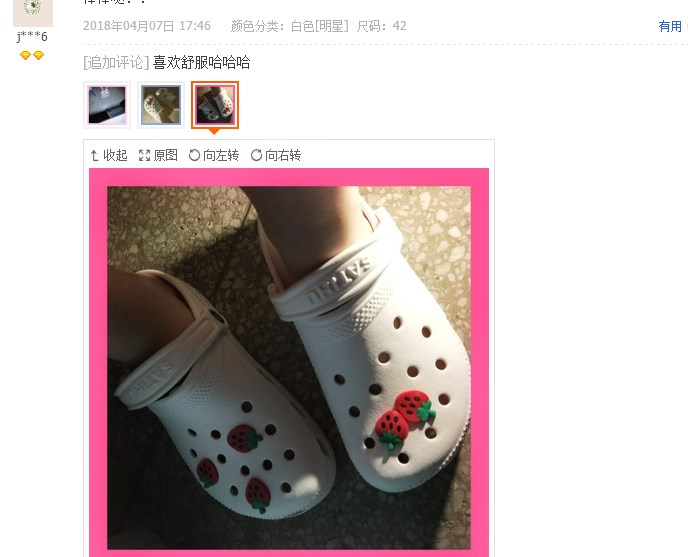Select the 向右转 rotate-right label
The image size is (688, 557).
(x=283, y=155)
